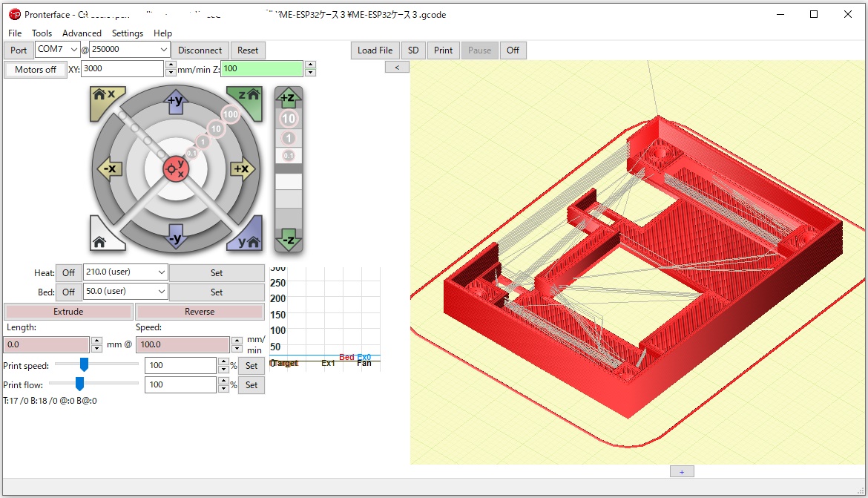868x498 pixels.
Task: Move the head with +X arrow
Action: (242, 169)
